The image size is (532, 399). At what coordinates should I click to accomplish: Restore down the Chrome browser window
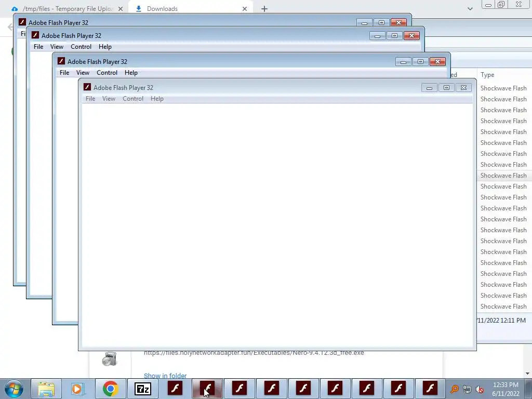[501, 4]
